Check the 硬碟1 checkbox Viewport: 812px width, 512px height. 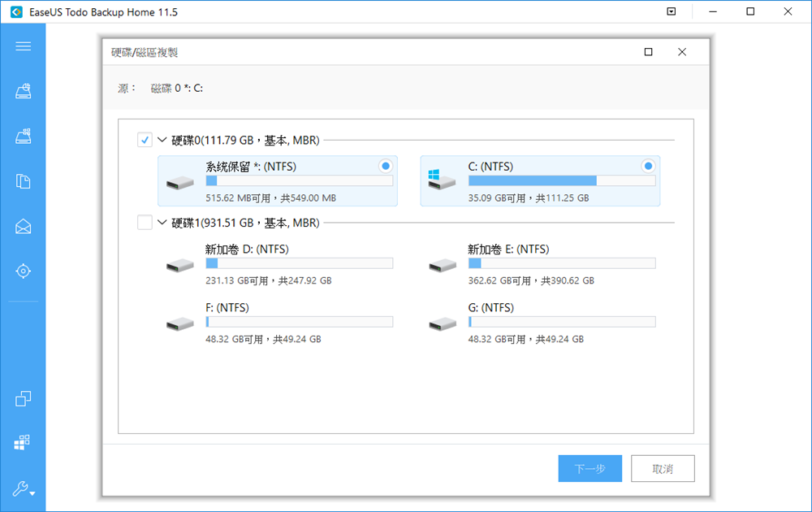pos(145,223)
